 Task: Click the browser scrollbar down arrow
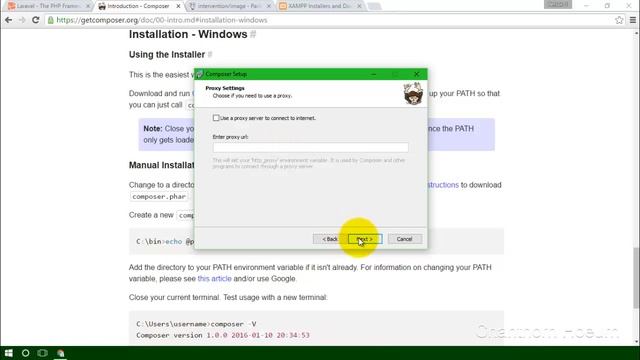636,342
